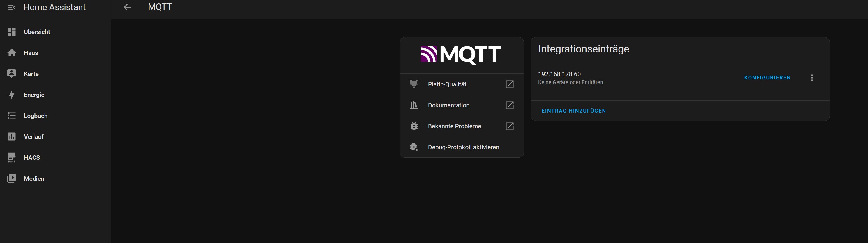Click EINTRAG HINZUFÜGEN

pyautogui.click(x=573, y=111)
